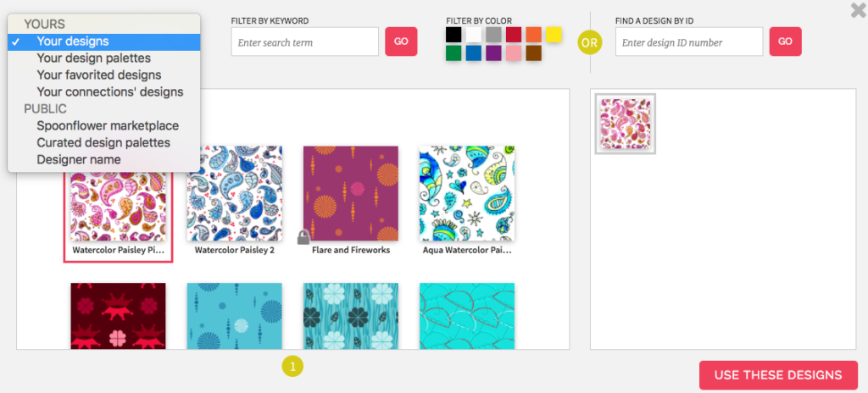Choose 'Your favorited designs' option
868x393 pixels.
coord(104,75)
